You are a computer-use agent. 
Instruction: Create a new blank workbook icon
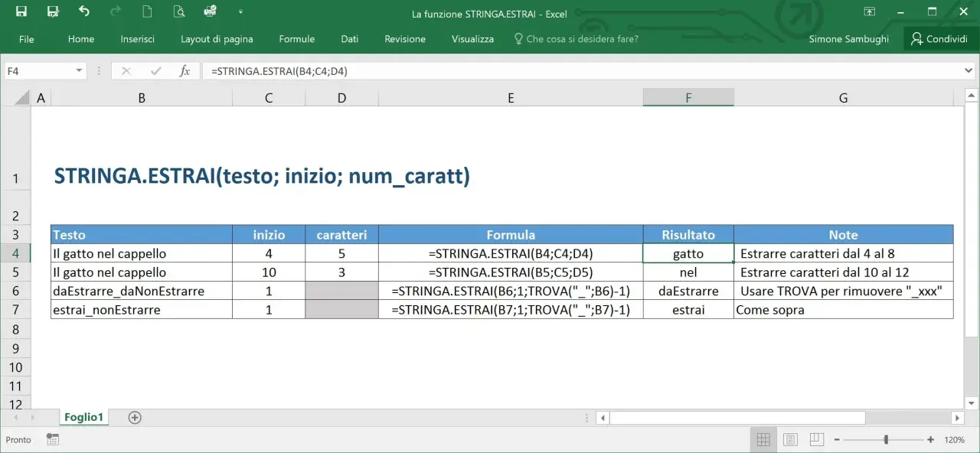[x=147, y=11]
